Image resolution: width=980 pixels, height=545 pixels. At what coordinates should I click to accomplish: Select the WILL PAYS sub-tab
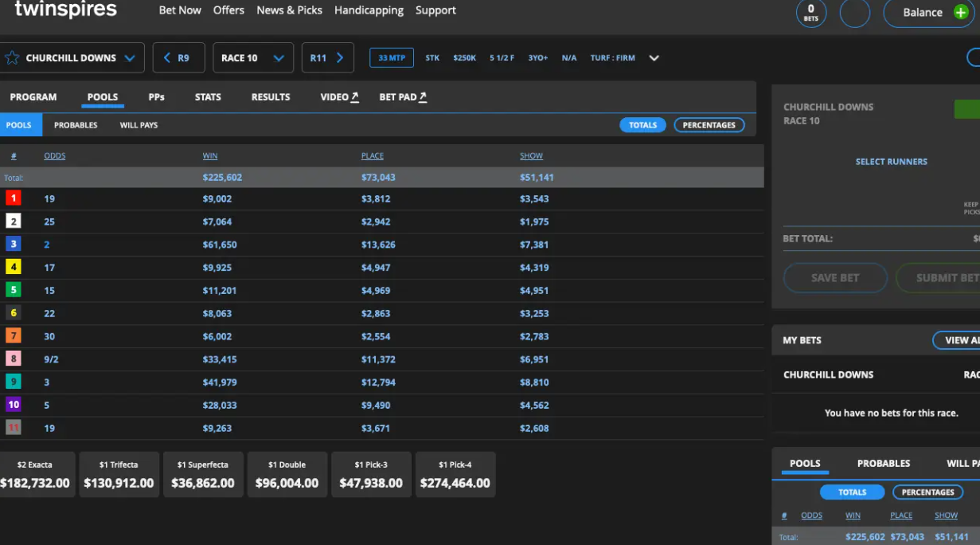[x=139, y=125]
